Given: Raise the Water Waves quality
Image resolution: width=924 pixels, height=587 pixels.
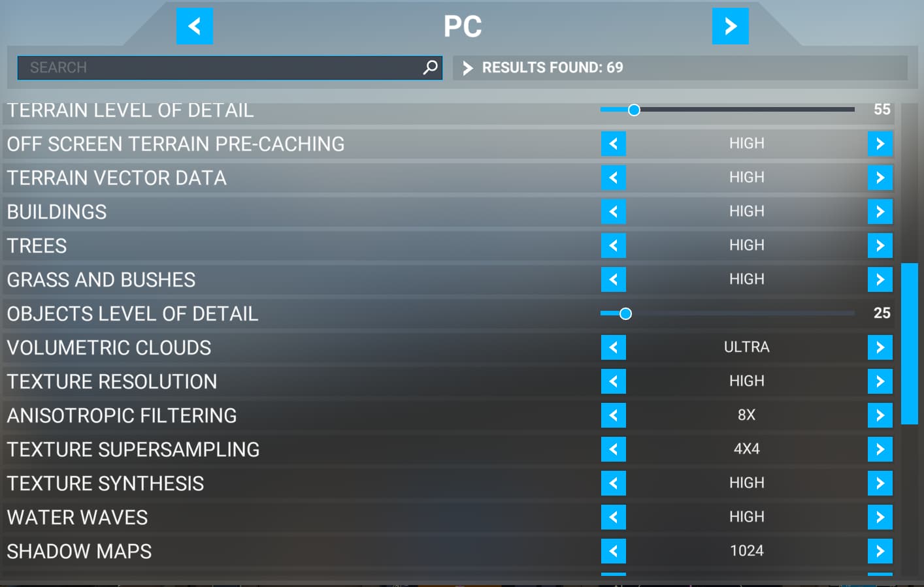Looking at the screenshot, I should (880, 517).
